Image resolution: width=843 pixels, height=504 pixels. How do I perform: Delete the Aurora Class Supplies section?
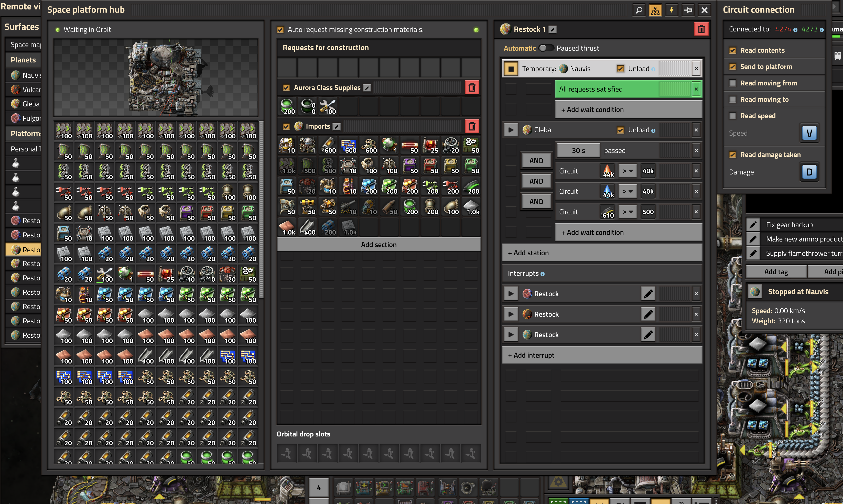point(472,87)
